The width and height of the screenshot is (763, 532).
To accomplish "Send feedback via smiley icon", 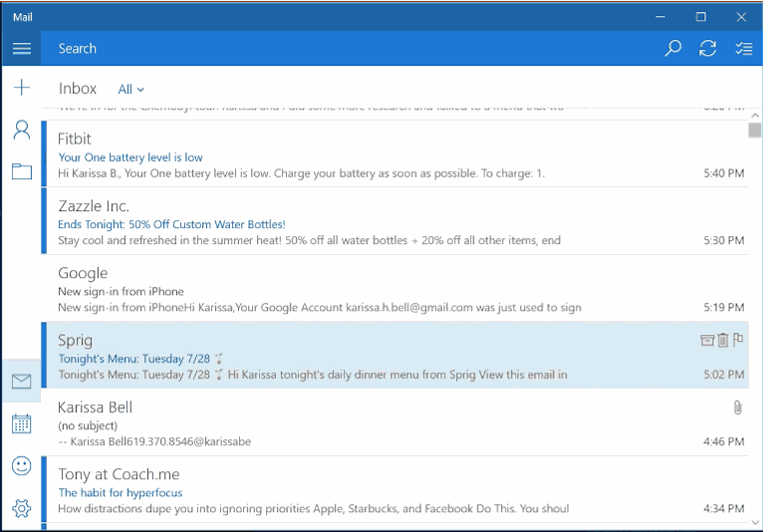I will (21, 466).
